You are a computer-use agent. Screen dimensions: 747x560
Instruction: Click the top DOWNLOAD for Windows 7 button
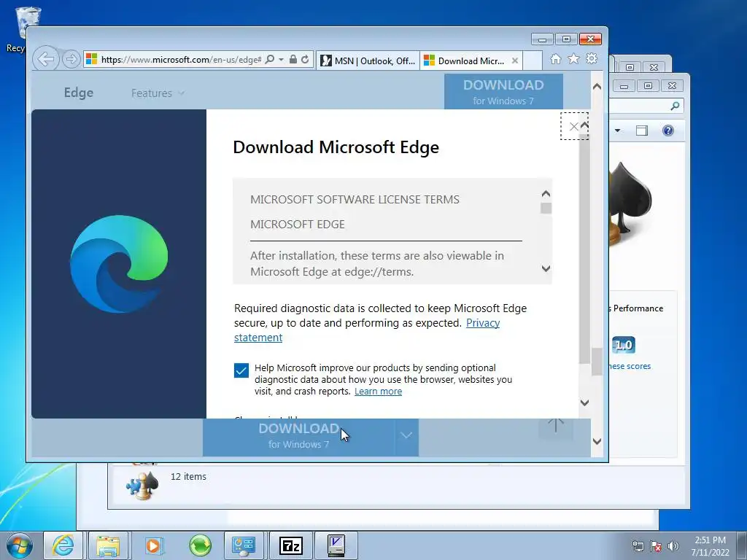pyautogui.click(x=503, y=92)
